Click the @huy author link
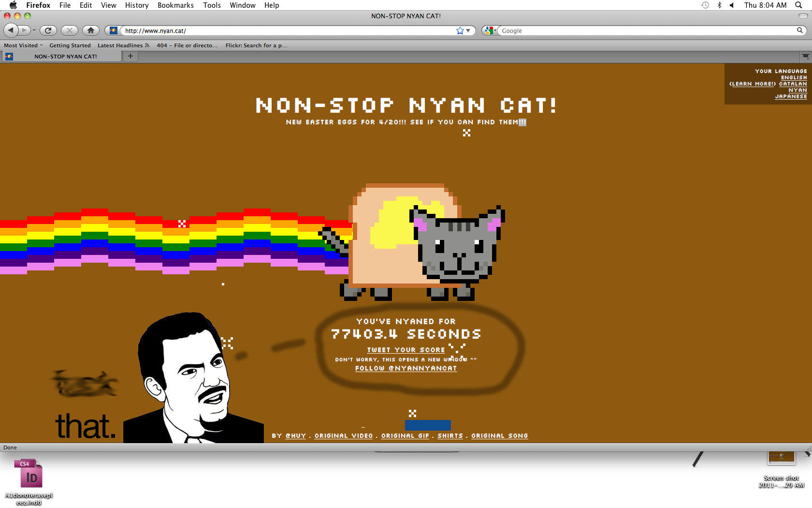 tap(295, 436)
